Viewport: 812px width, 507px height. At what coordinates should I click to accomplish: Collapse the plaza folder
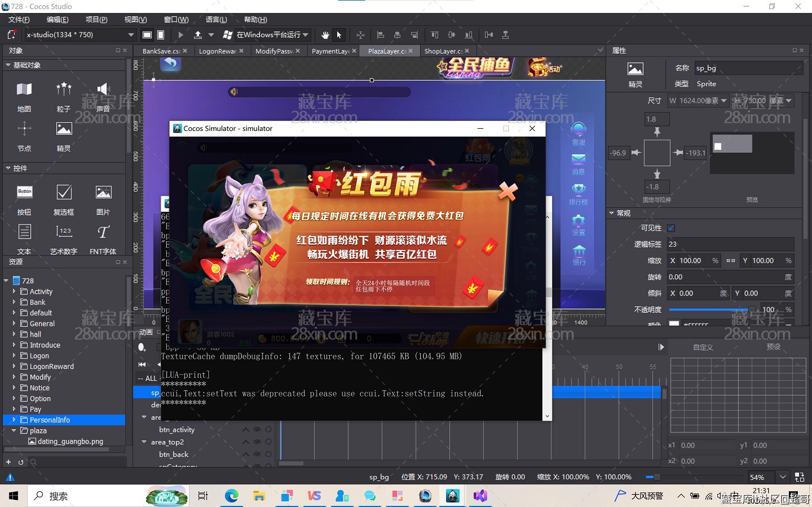pyautogui.click(x=14, y=431)
